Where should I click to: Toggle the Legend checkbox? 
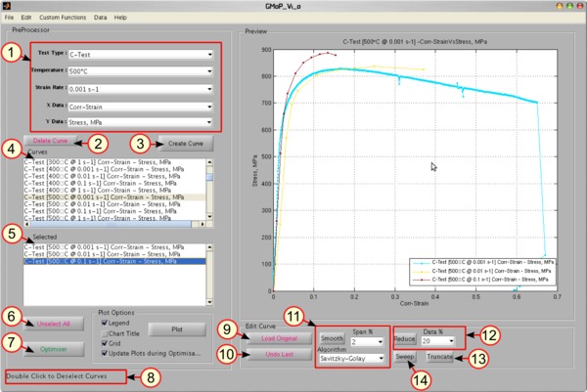pos(105,323)
